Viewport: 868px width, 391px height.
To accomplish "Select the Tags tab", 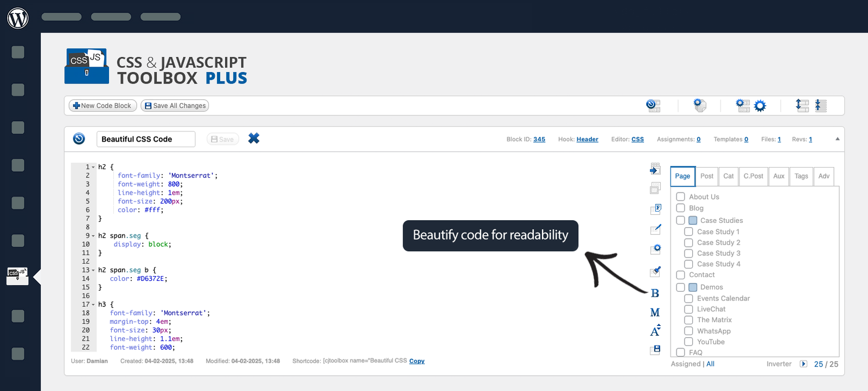I will (801, 176).
